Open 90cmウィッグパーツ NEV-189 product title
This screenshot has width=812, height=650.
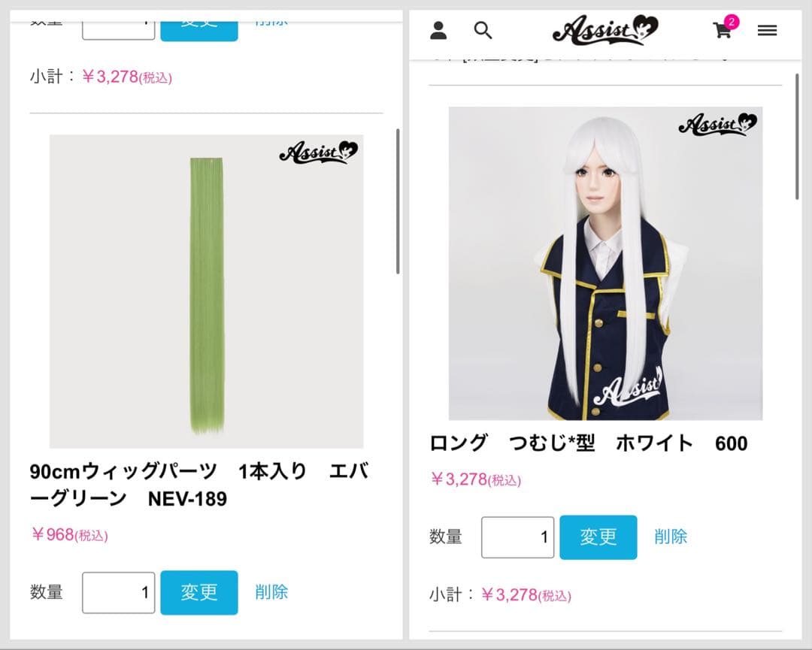click(198, 485)
